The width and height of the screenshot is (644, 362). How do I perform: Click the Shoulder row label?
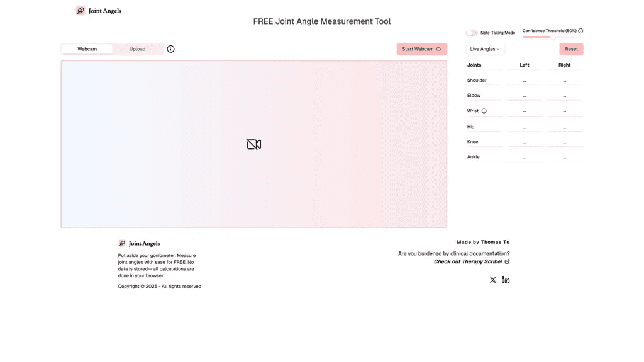click(477, 80)
